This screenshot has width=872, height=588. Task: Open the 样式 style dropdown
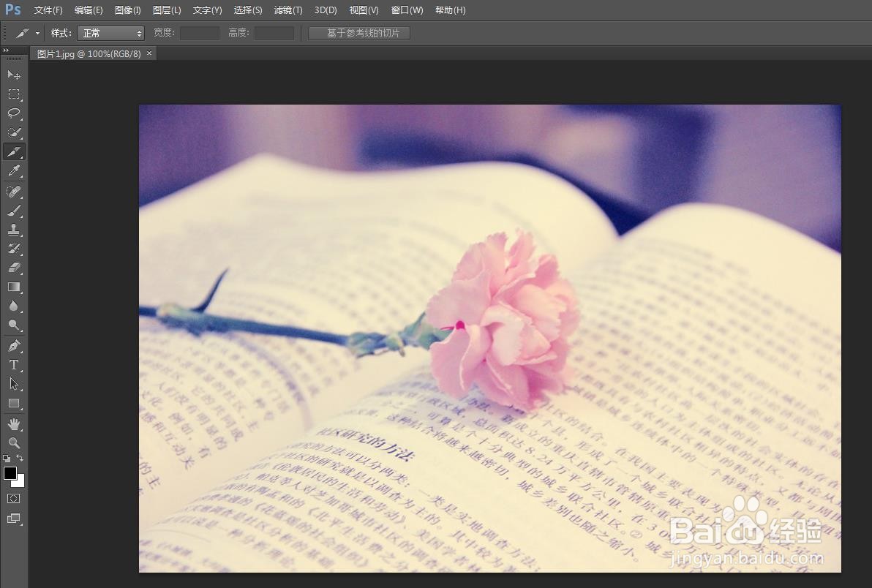[x=110, y=34]
